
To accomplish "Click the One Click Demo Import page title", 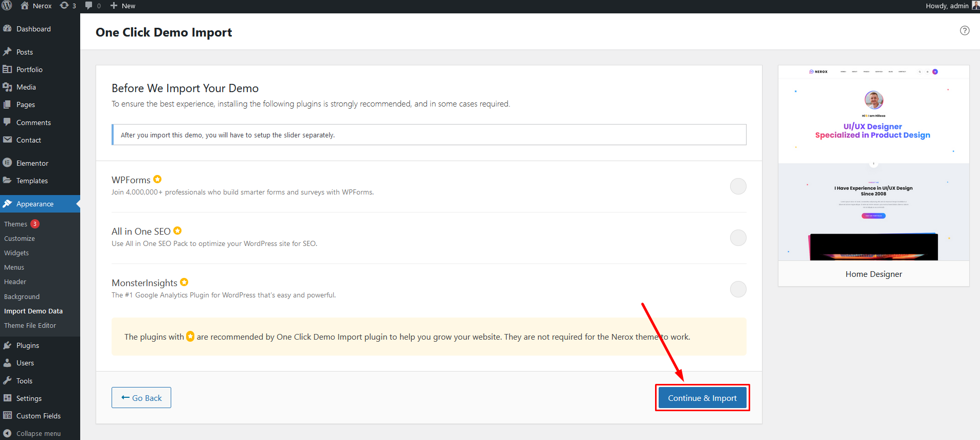I will (x=164, y=32).
